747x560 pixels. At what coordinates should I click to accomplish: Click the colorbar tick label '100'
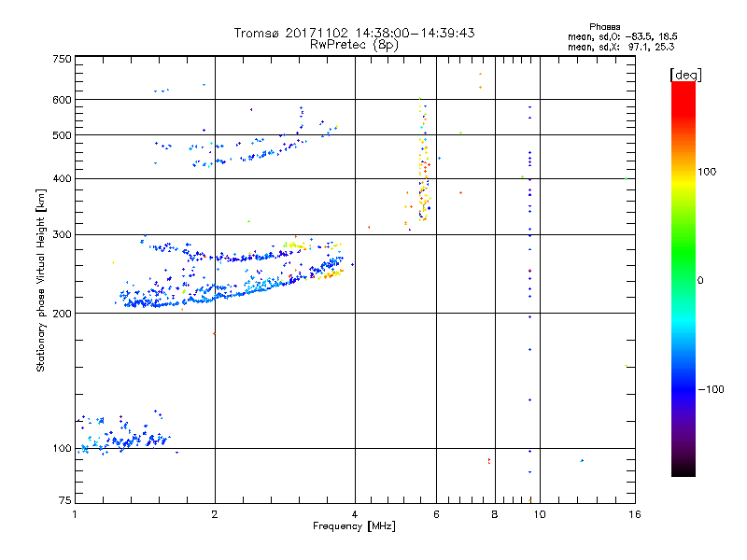pos(707,172)
